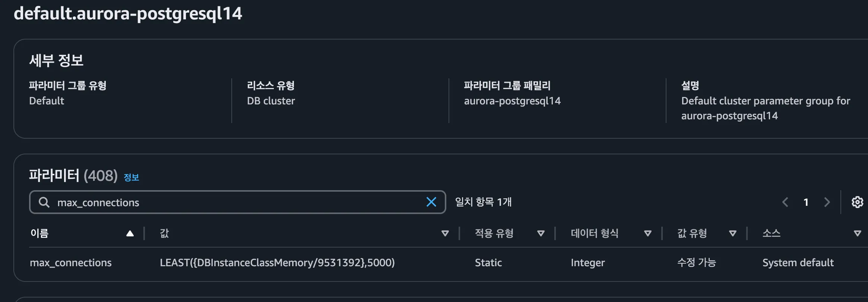Open table preferences gear icon

[x=857, y=202]
